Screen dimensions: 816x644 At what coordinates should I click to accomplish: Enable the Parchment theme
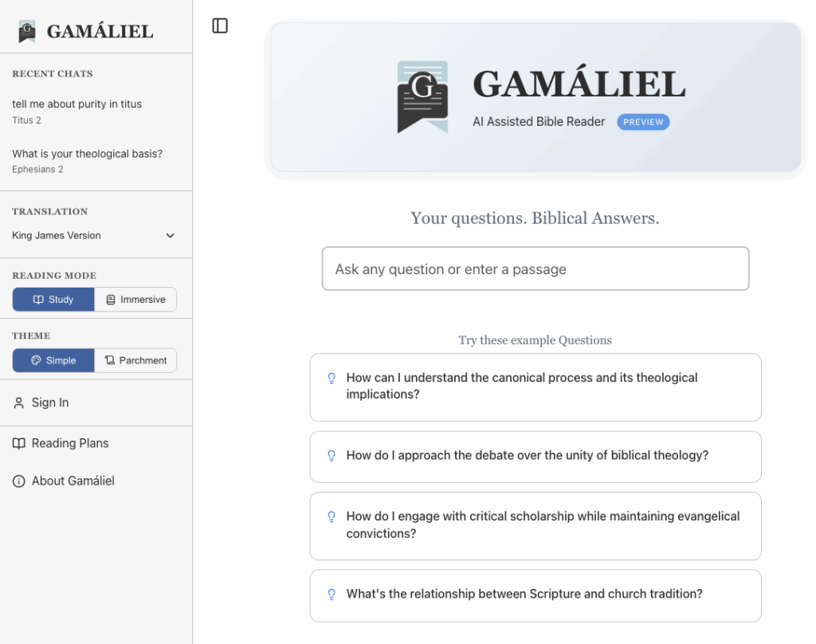pyautogui.click(x=135, y=360)
